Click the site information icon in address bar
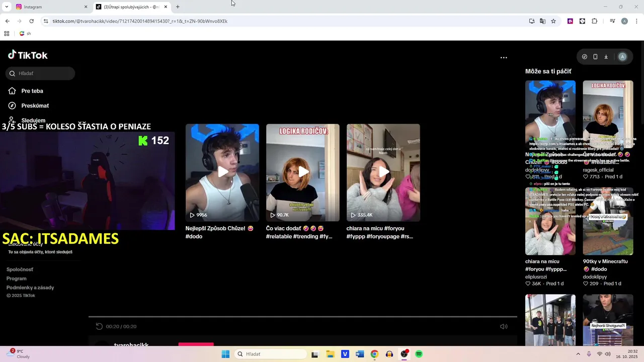Viewport: 644px width, 362px height. click(x=46, y=21)
